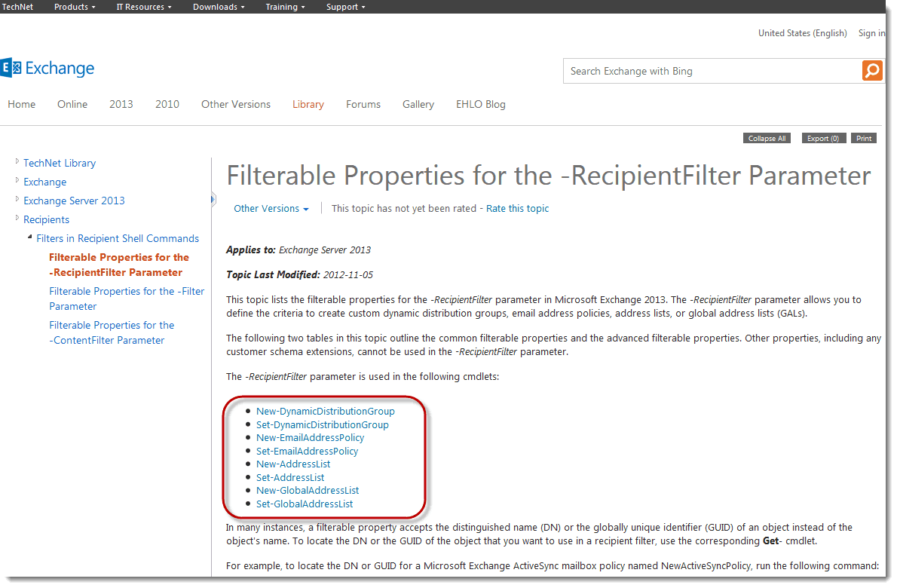897x588 pixels.
Task: Open the Set-GlobalAddressList cmdlet link
Action: [305, 504]
